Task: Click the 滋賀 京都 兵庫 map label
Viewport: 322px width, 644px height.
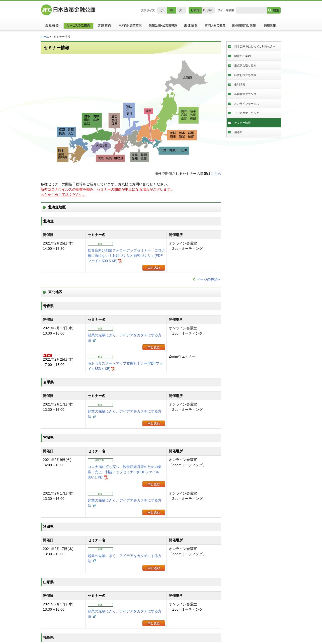Action: coord(114,120)
